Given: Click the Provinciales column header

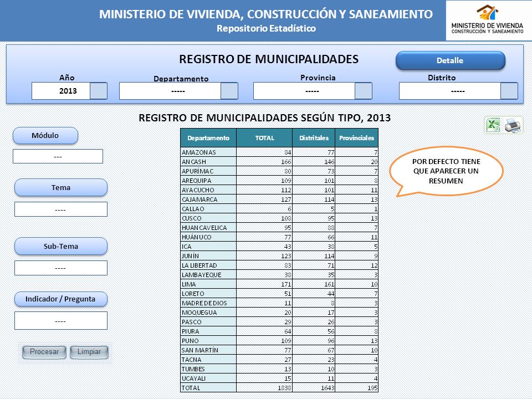Looking at the screenshot, I should (x=356, y=138).
